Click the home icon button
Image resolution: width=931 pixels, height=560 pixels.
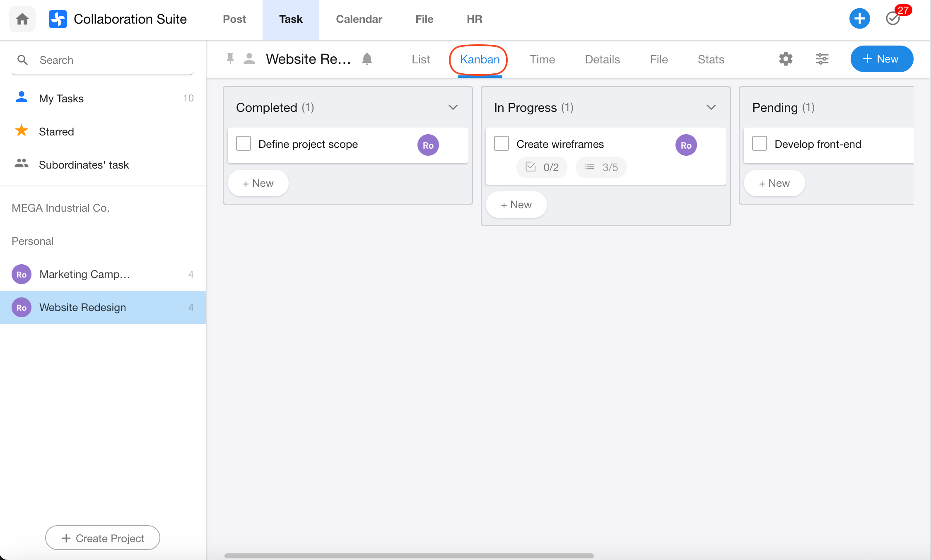point(22,19)
